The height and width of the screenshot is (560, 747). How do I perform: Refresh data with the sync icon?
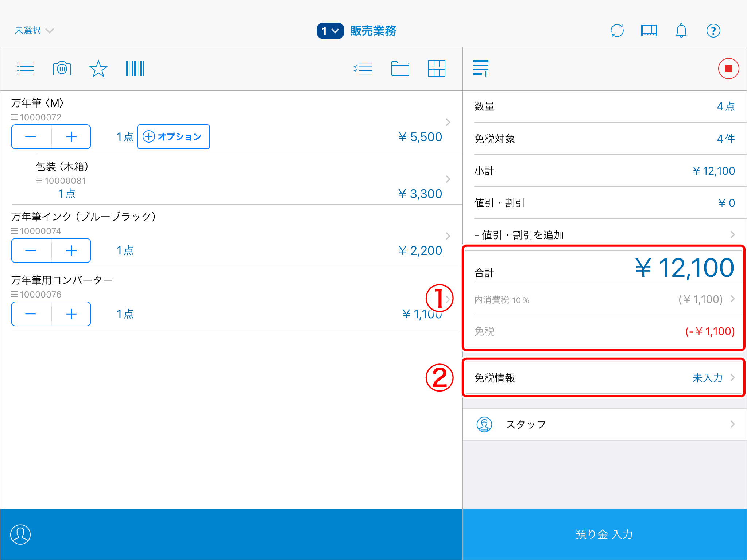(617, 31)
